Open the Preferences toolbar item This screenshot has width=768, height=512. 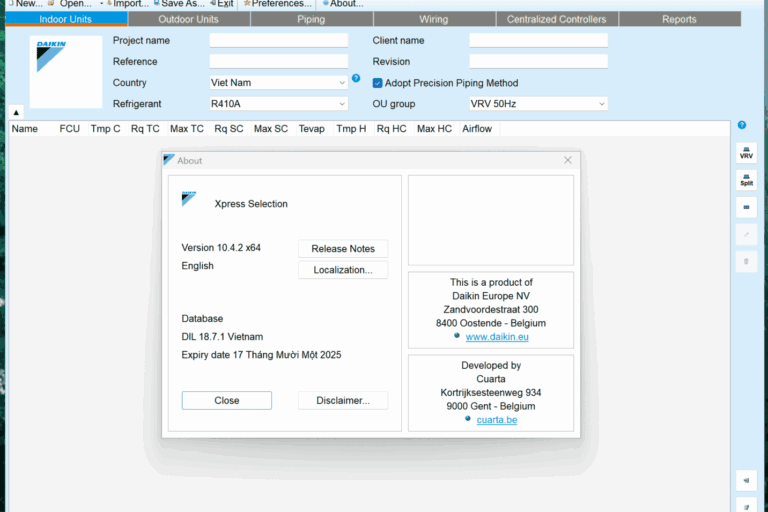click(277, 4)
